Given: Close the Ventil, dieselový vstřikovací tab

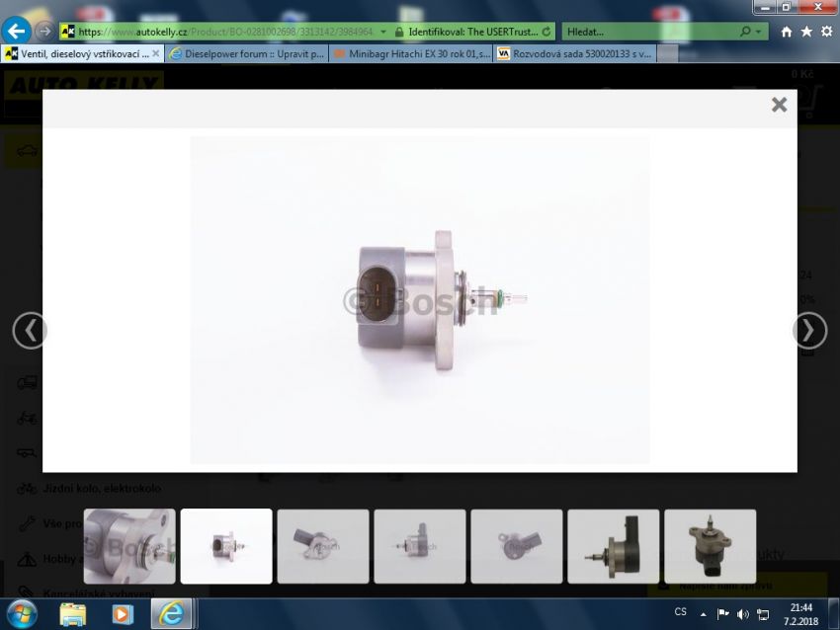Looking at the screenshot, I should point(155,53).
